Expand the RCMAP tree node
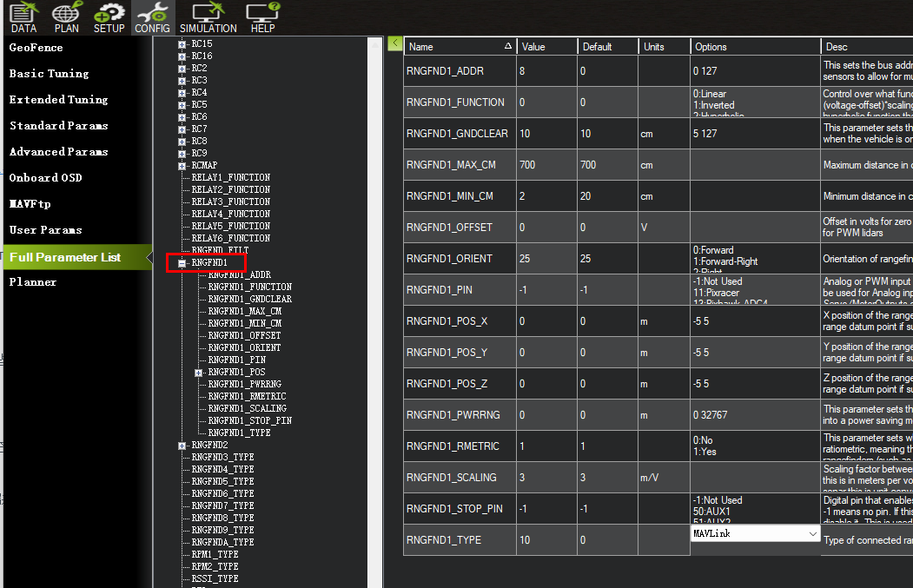The width and height of the screenshot is (913, 588). pyautogui.click(x=182, y=165)
